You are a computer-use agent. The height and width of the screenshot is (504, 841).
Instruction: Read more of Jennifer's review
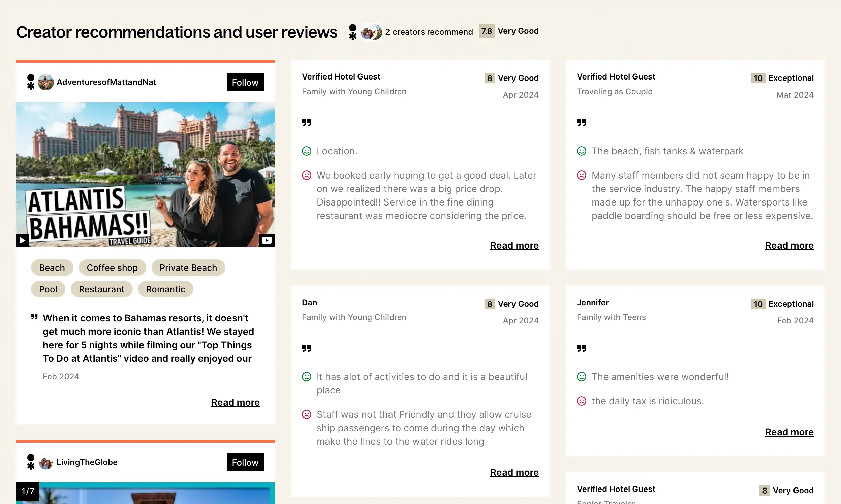coord(789,432)
